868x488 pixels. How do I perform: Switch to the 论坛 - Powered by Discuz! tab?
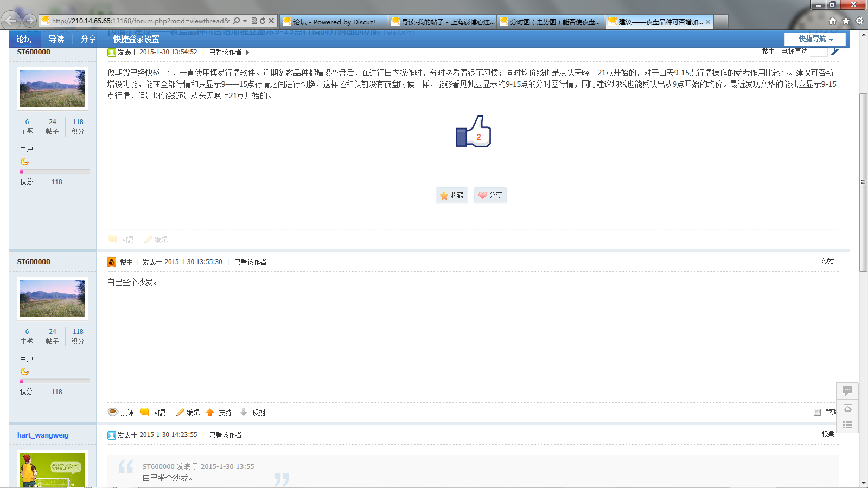coord(334,22)
